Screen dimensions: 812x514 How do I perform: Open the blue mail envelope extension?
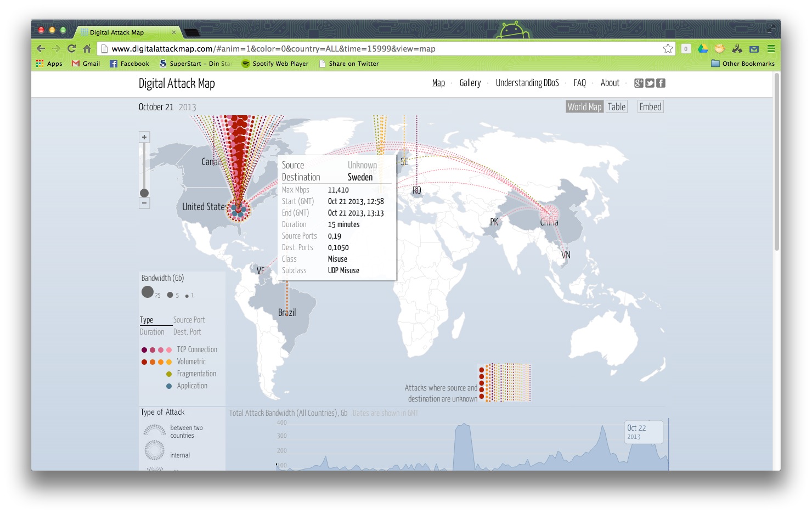pos(754,49)
